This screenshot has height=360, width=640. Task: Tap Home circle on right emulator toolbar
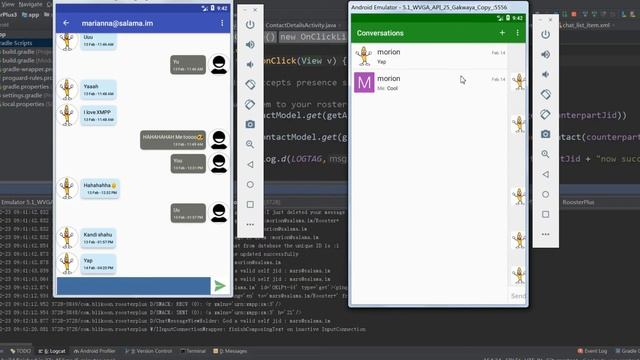coord(546,194)
